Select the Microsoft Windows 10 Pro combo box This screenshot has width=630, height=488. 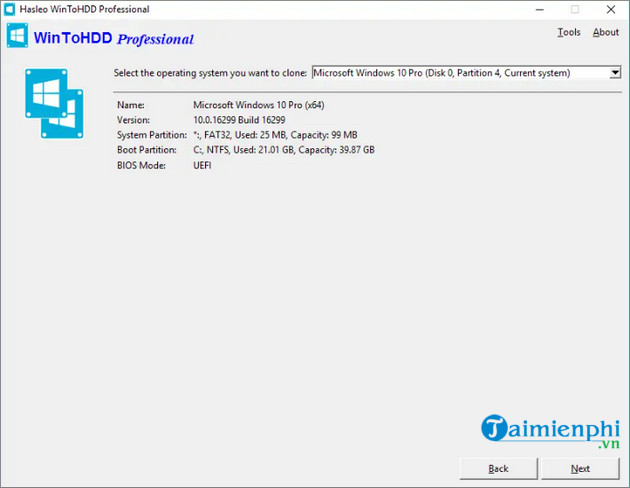466,73
